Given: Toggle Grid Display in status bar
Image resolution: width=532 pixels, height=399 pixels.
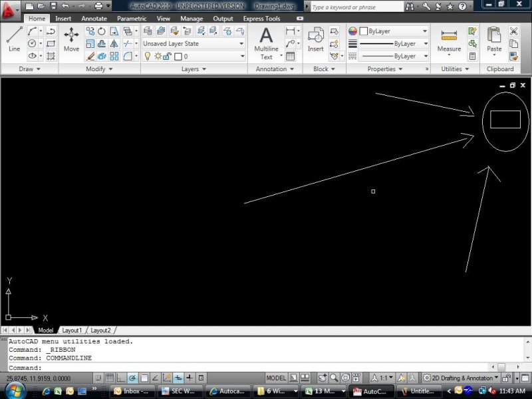Looking at the screenshot, I should pyautogui.click(x=109, y=378).
